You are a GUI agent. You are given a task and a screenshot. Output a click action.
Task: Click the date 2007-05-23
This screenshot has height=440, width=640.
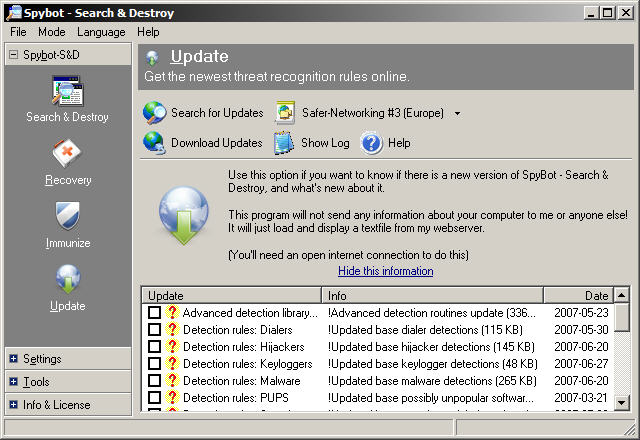click(581, 313)
